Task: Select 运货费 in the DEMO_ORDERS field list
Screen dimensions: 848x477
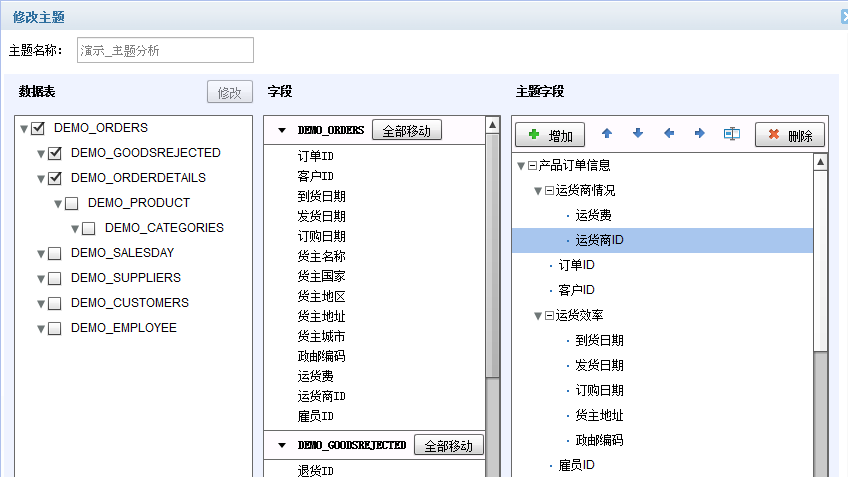Action: click(x=315, y=376)
